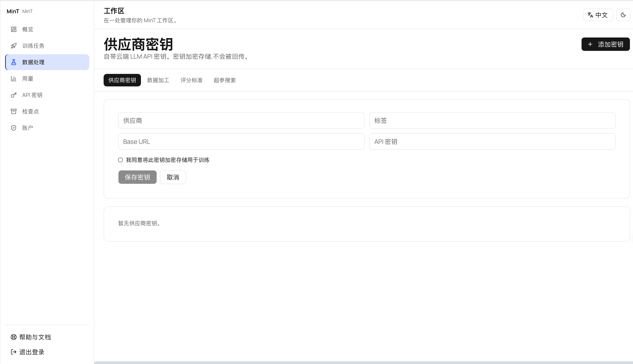Go to 概览 in the sidebar
The height and width of the screenshot is (364, 633).
click(x=47, y=29)
